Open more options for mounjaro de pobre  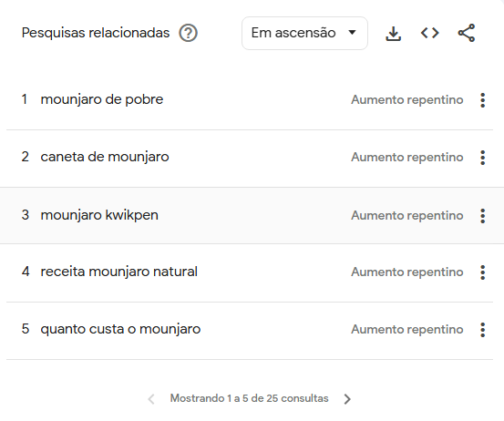pyautogui.click(x=482, y=100)
